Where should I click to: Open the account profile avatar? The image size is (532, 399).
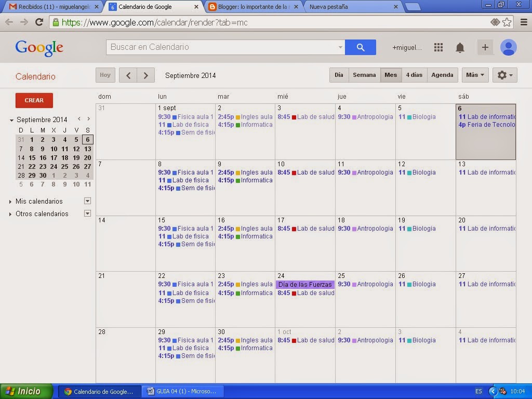click(508, 47)
